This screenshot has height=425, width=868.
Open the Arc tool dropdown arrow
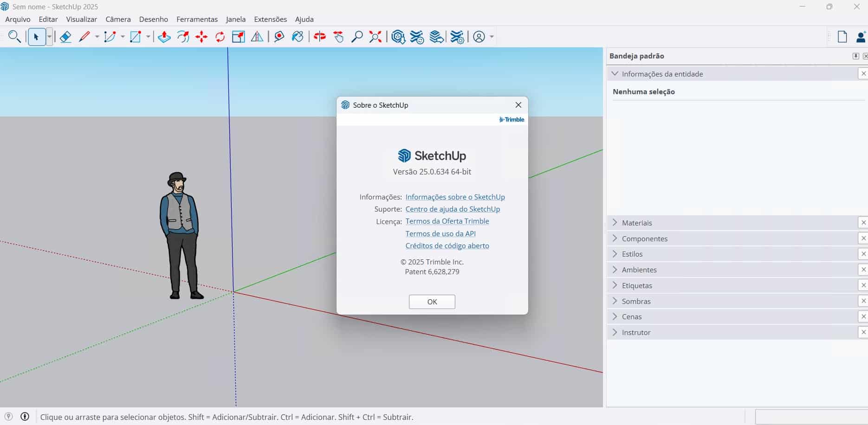(123, 37)
